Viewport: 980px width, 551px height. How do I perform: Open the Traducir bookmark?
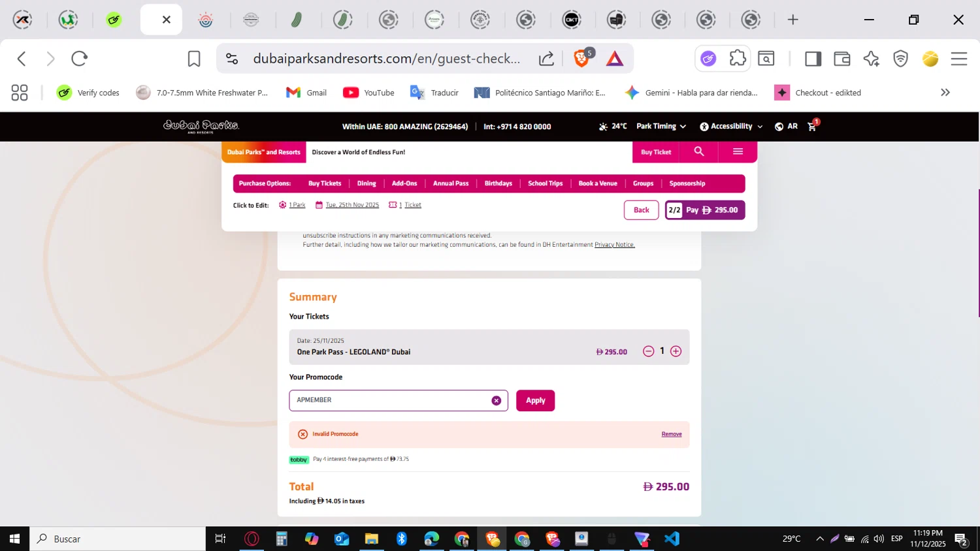(434, 93)
